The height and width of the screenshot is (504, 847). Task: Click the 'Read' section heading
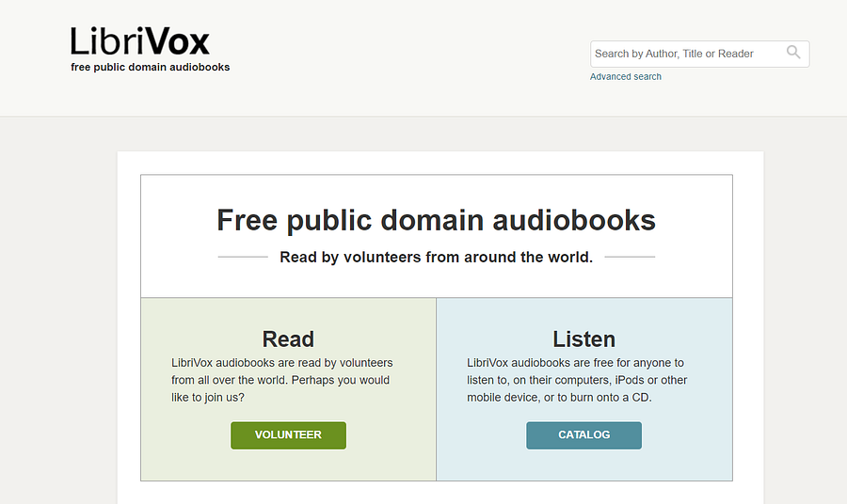click(288, 339)
